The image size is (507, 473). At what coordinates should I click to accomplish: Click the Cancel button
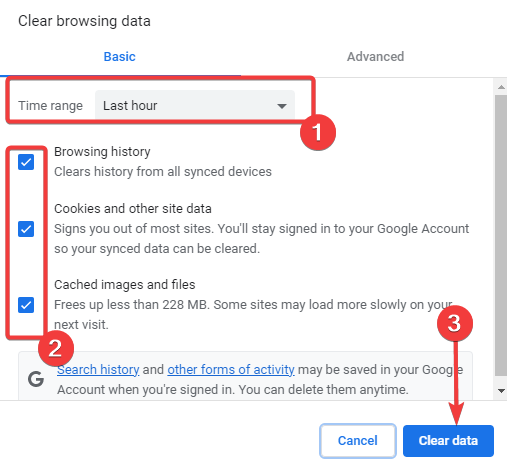[358, 441]
